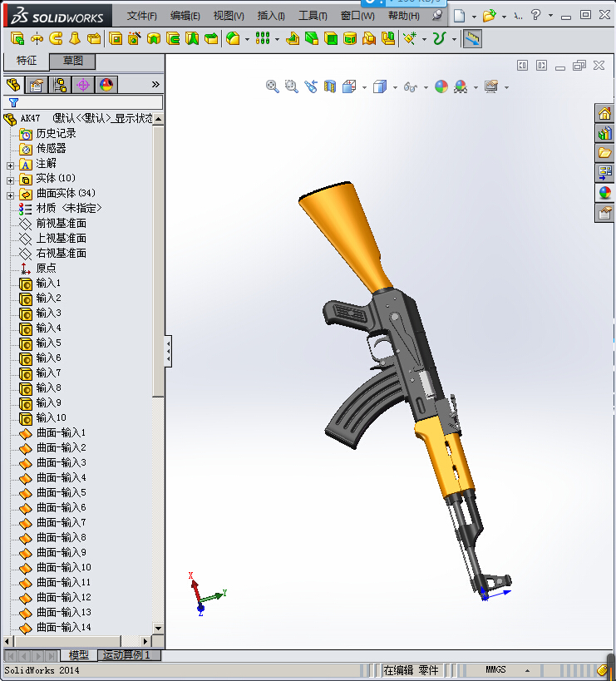Toggle Instant3D mode
This screenshot has height=681, width=616.
[x=472, y=39]
